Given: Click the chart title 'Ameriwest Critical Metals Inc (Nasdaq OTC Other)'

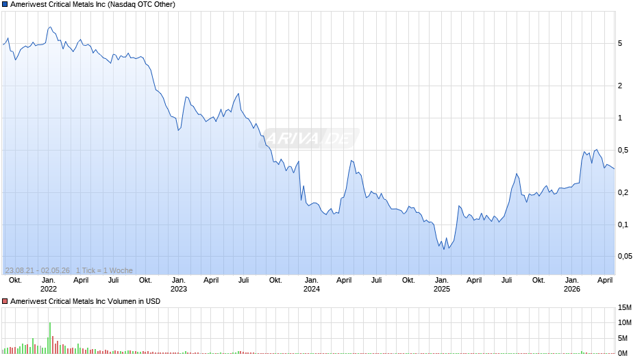Looking at the screenshot, I should pyautogui.click(x=92, y=5).
